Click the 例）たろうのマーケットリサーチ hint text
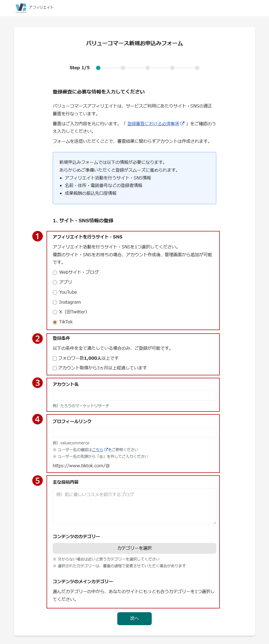The height and width of the screenshot is (644, 269). (81, 406)
